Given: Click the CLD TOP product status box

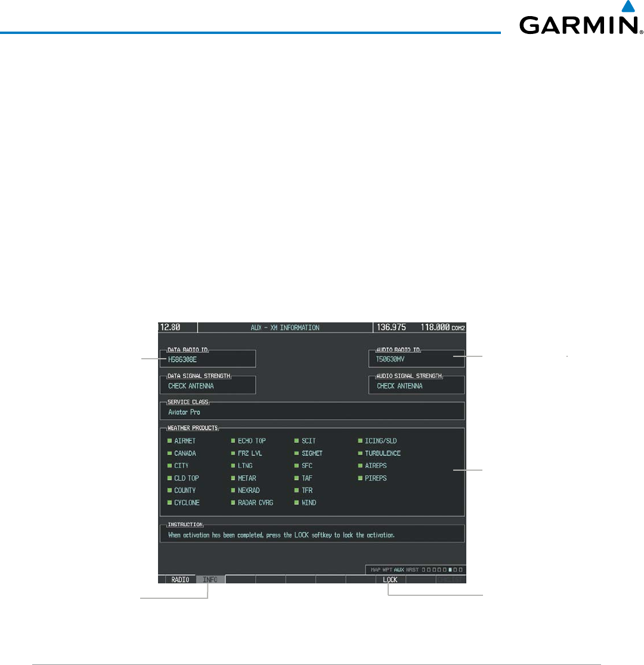Looking at the screenshot, I should pos(170,478).
